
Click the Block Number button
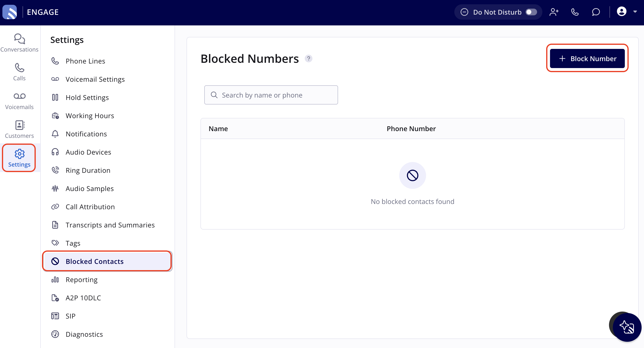tap(587, 58)
